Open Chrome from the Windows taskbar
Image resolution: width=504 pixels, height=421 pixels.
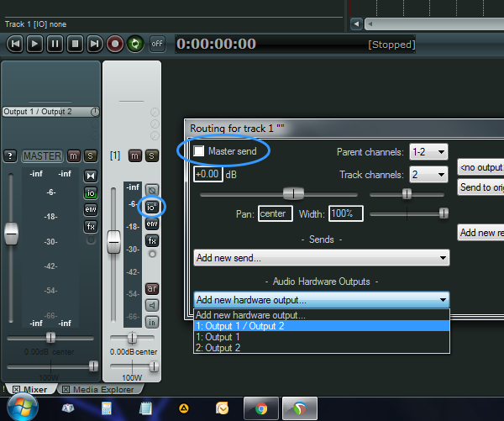pos(261,409)
